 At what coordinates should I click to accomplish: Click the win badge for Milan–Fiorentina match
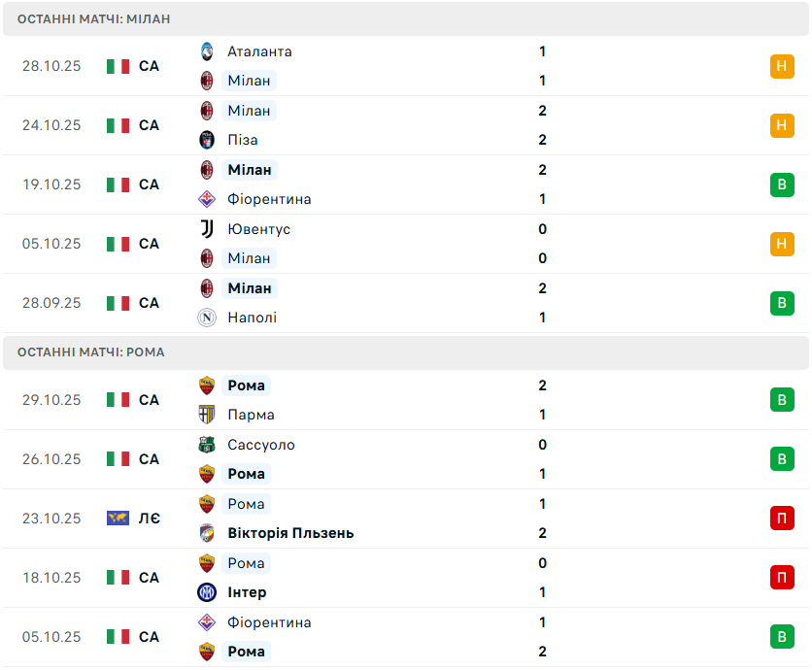[x=782, y=184]
